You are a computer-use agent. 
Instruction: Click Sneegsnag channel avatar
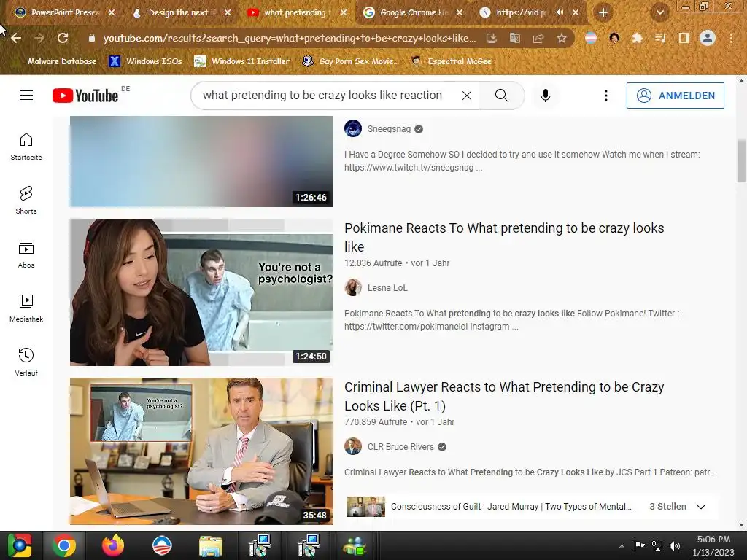pos(353,129)
